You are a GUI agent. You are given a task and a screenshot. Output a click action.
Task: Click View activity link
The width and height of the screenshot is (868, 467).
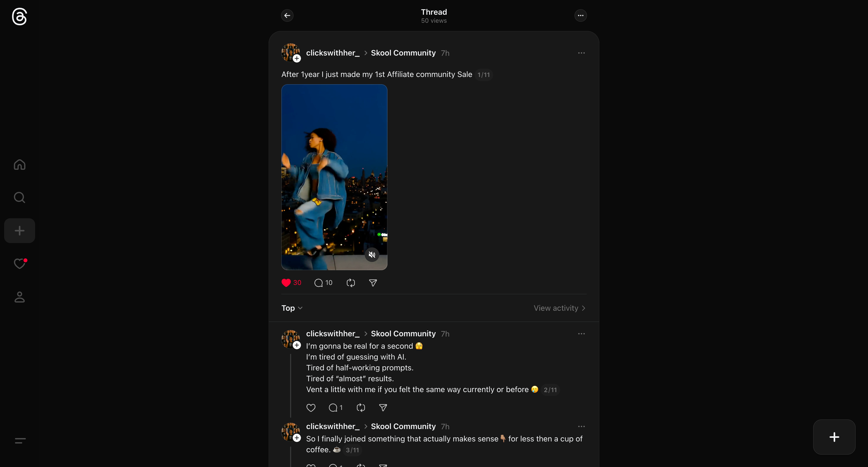coord(559,308)
